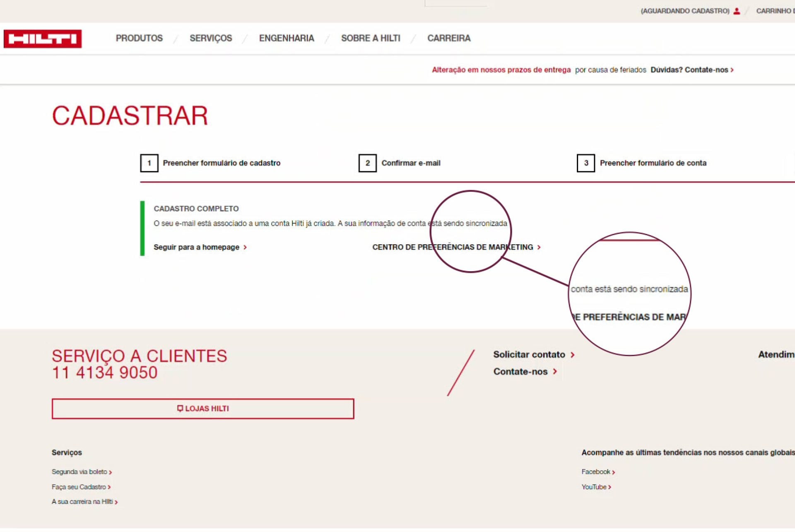Select step 1 Preencher formulário de cadastro

click(x=210, y=163)
